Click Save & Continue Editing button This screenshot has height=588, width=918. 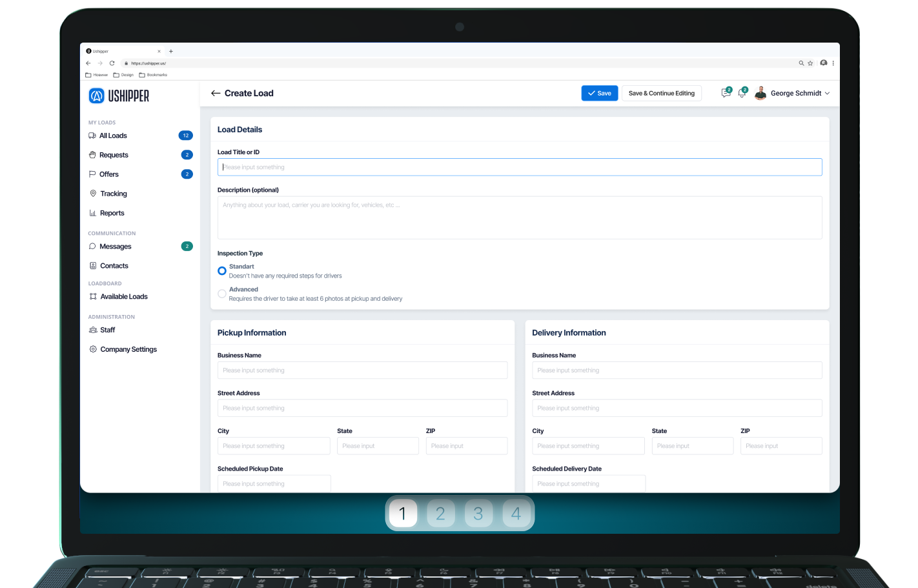661,94
